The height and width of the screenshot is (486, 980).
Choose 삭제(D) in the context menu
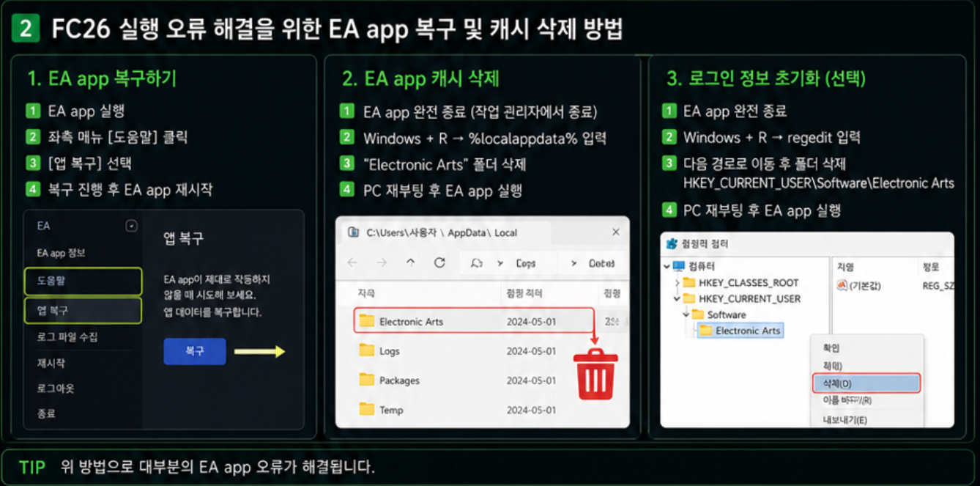point(866,383)
